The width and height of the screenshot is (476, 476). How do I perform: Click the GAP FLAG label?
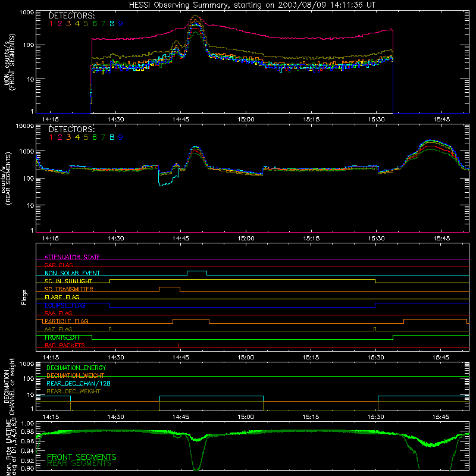pos(58,265)
